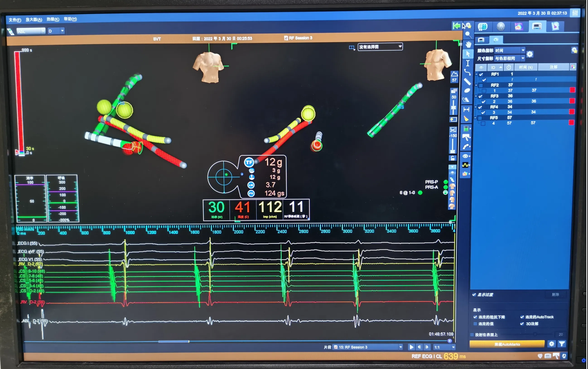
Task: Open the D electrode dropdown
Action: point(56,31)
